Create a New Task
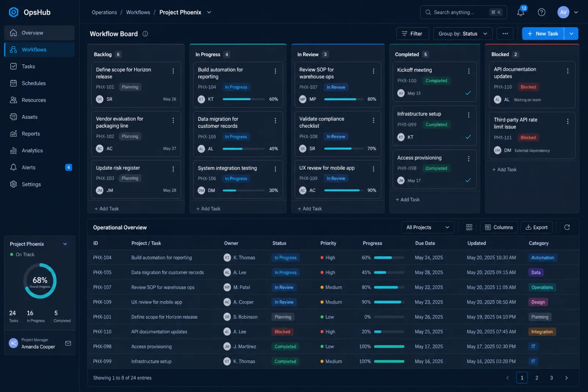Image resolution: width=588 pixels, height=392 pixels. [543, 33]
